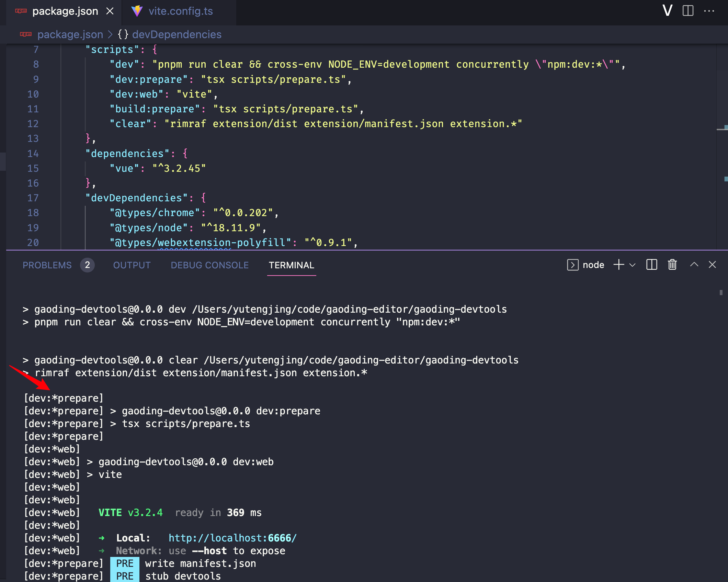Screen dimensions: 728x582
Task: Switch to the DEBUG CONSOLE tab
Action: [x=209, y=265]
